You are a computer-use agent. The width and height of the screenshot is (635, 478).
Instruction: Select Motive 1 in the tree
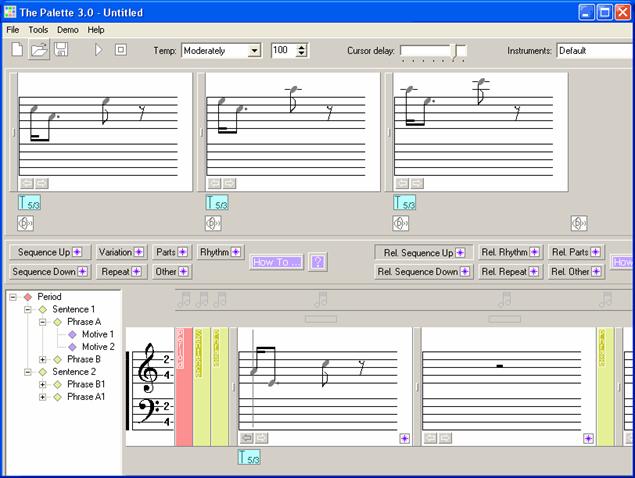pyautogui.click(x=97, y=334)
